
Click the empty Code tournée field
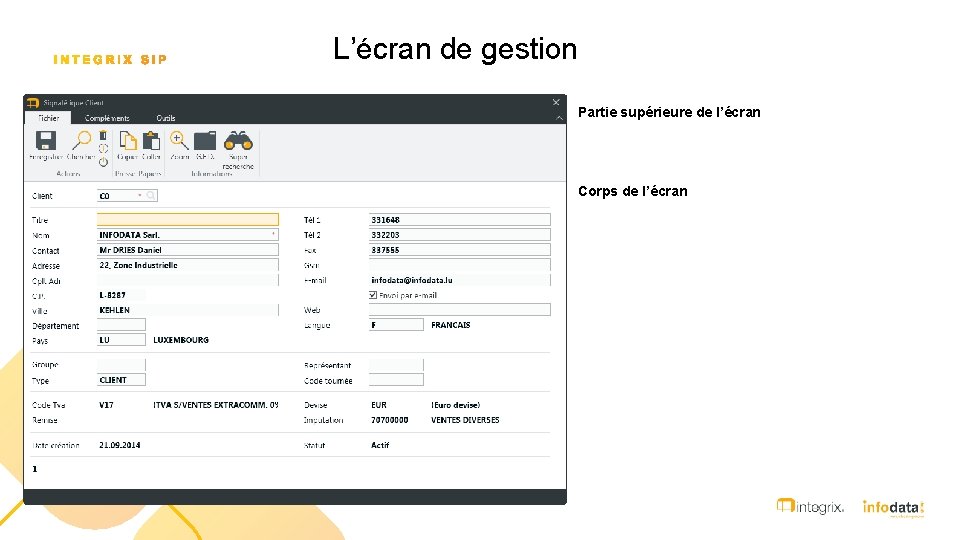396,380
